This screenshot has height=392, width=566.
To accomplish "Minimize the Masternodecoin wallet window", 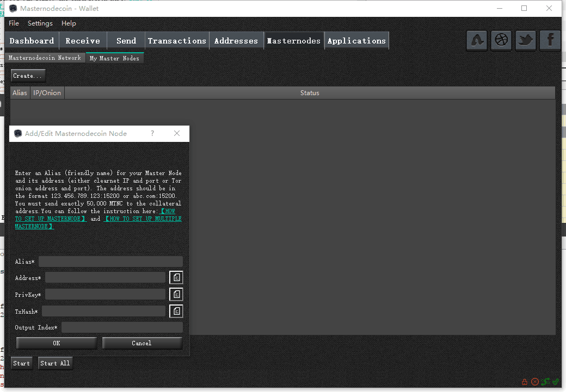I will (500, 8).
